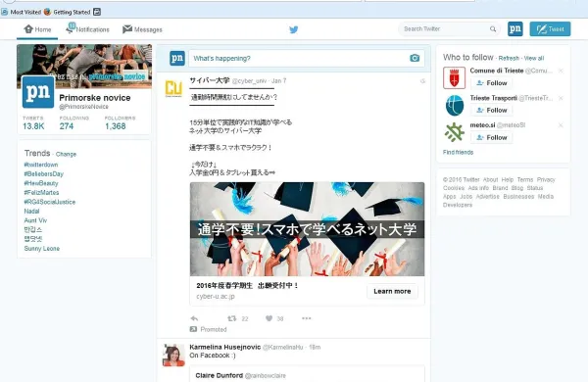Open the @cyber_univ handle link
588x382 pixels.
coord(249,81)
